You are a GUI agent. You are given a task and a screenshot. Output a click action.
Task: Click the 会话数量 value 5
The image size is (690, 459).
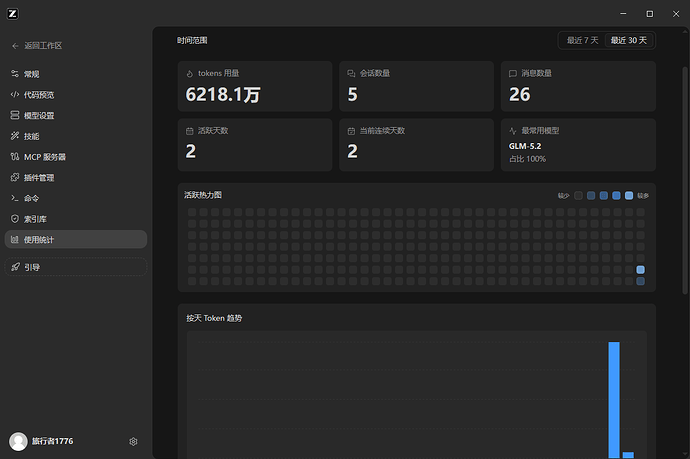pos(352,94)
